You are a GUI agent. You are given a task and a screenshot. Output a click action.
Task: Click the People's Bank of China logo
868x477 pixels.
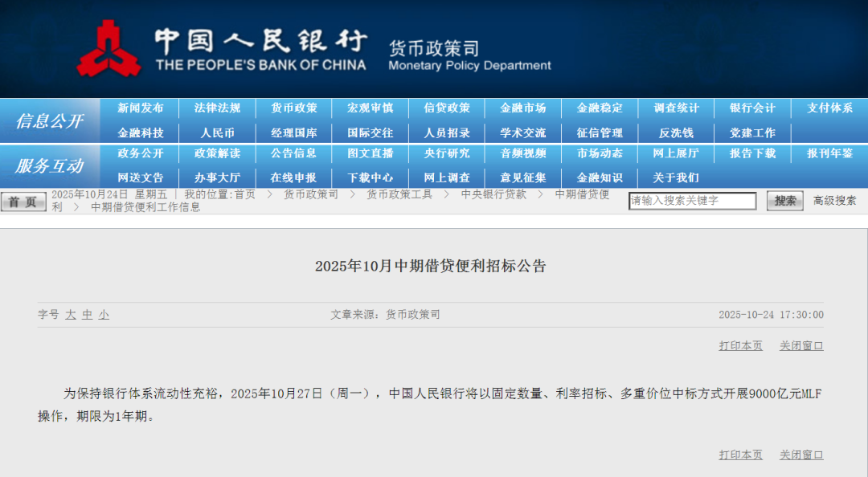click(108, 48)
